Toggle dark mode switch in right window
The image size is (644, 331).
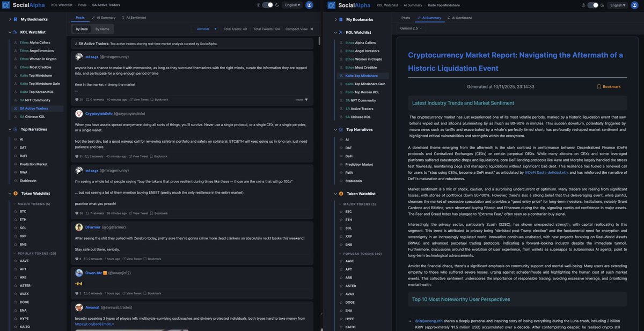(x=593, y=5)
